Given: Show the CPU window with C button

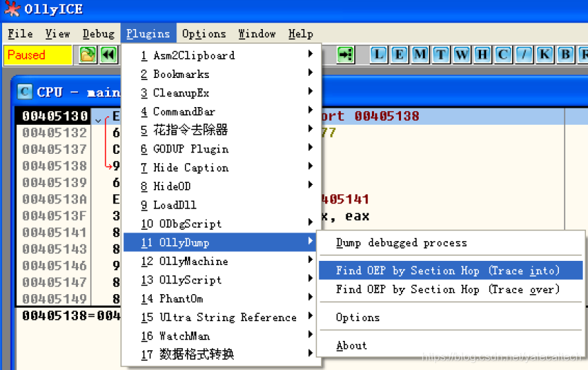Looking at the screenshot, I should click(x=503, y=55).
